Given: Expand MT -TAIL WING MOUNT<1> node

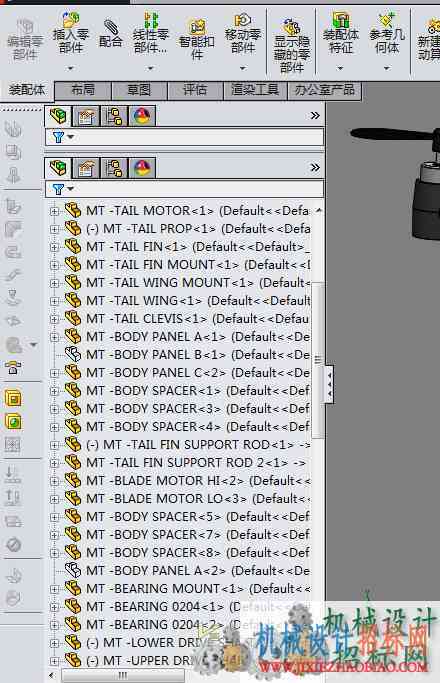Looking at the screenshot, I should coord(54,283).
